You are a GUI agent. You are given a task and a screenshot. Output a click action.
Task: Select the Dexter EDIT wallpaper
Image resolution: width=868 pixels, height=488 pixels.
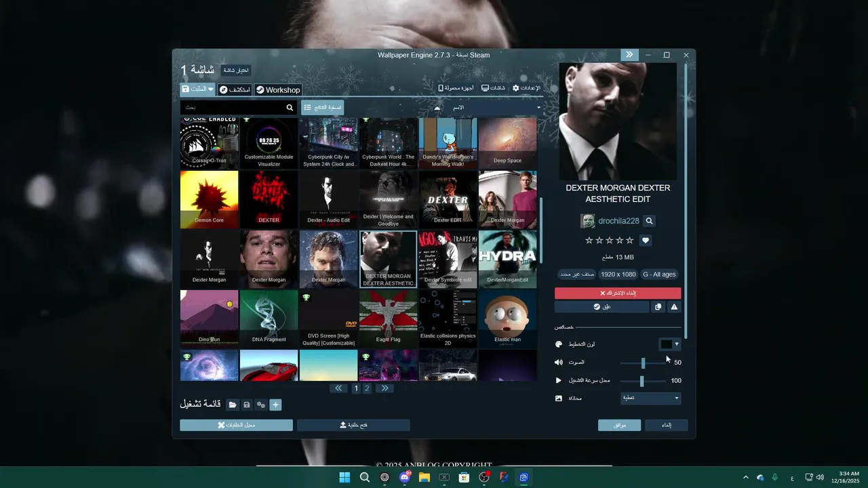click(448, 199)
